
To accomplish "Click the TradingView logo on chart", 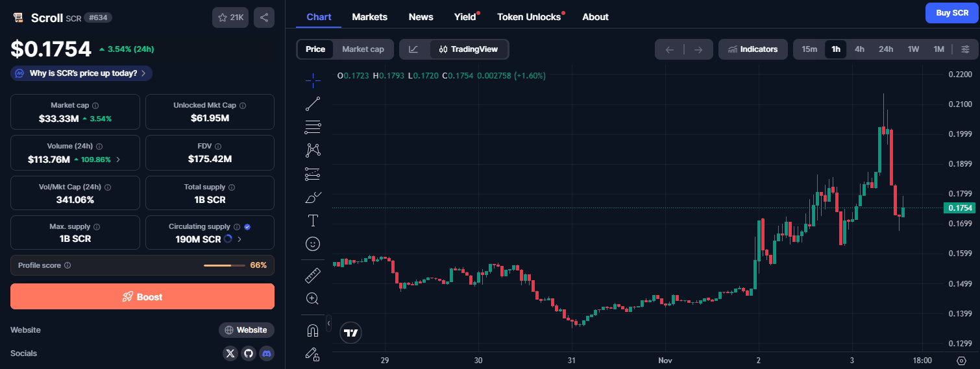I will (x=351, y=333).
